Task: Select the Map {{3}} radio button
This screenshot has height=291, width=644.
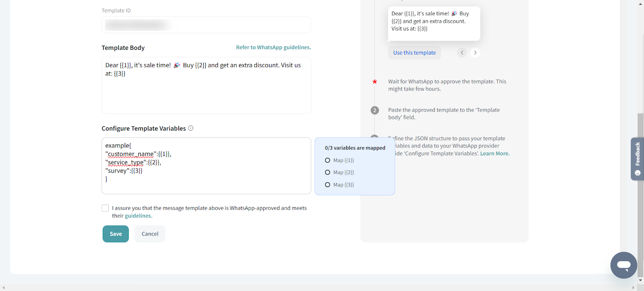Action: (328, 185)
